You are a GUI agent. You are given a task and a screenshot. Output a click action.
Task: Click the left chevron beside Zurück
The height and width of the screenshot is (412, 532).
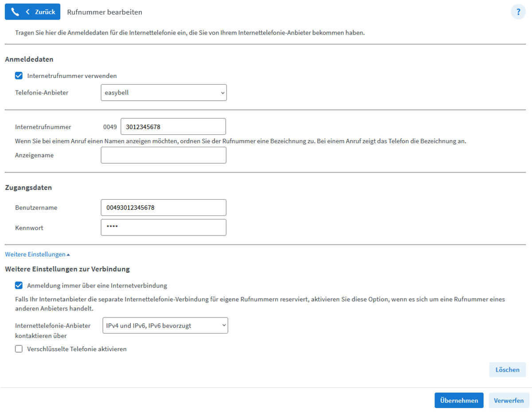pos(28,12)
